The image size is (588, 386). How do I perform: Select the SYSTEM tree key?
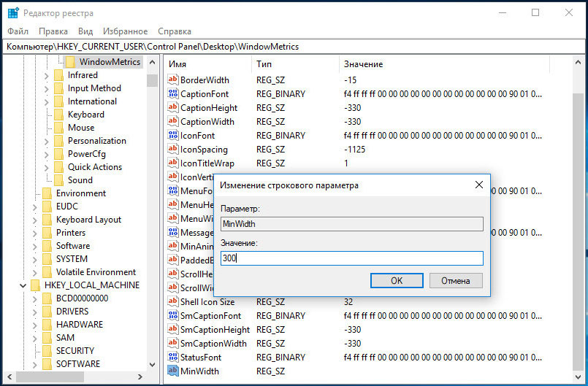click(72, 258)
